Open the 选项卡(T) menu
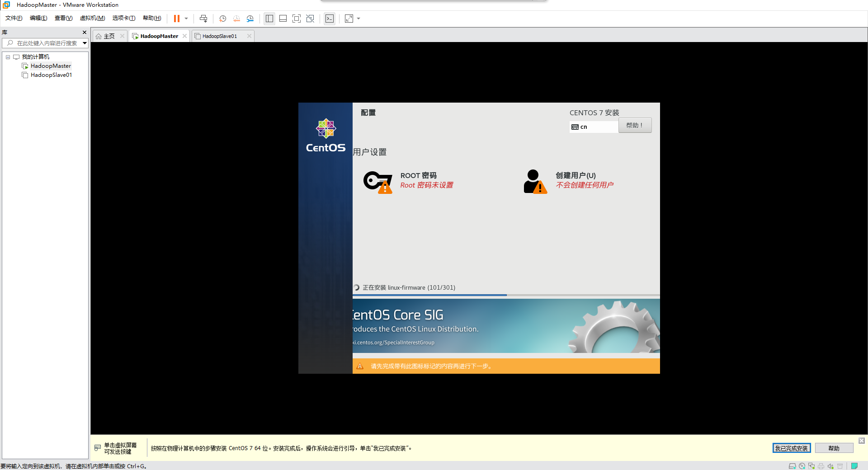Screen dimensions: 868x470 tap(124, 18)
